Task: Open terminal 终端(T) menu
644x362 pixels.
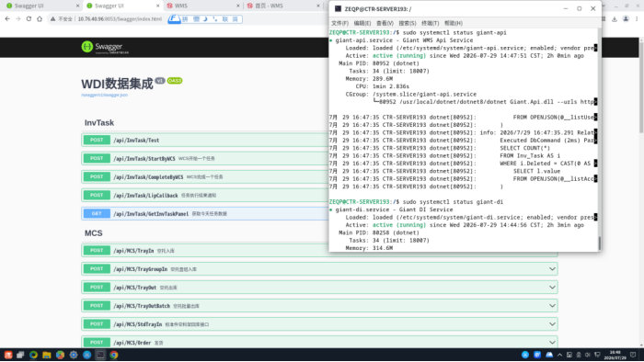Action: coord(430,23)
